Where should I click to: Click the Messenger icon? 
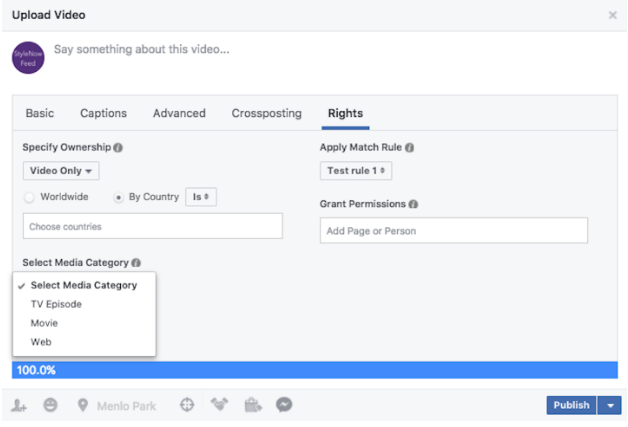pyautogui.click(x=284, y=405)
